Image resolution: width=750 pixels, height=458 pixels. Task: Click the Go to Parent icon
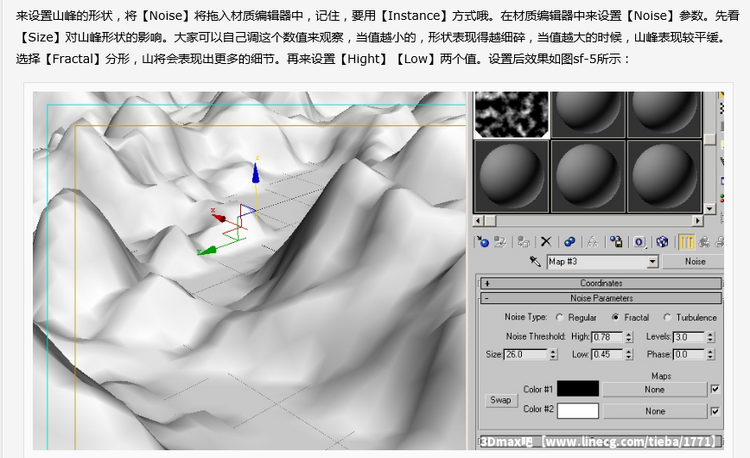pos(704,241)
